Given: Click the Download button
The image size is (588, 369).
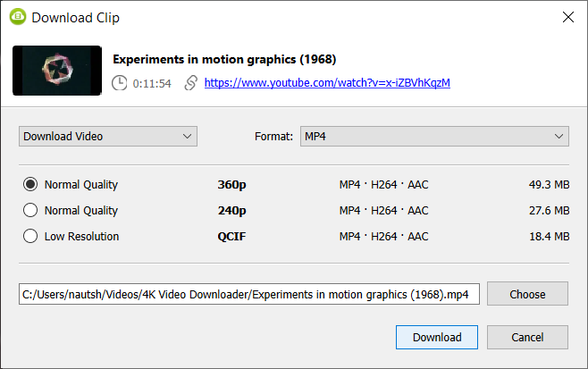Looking at the screenshot, I should [437, 337].
